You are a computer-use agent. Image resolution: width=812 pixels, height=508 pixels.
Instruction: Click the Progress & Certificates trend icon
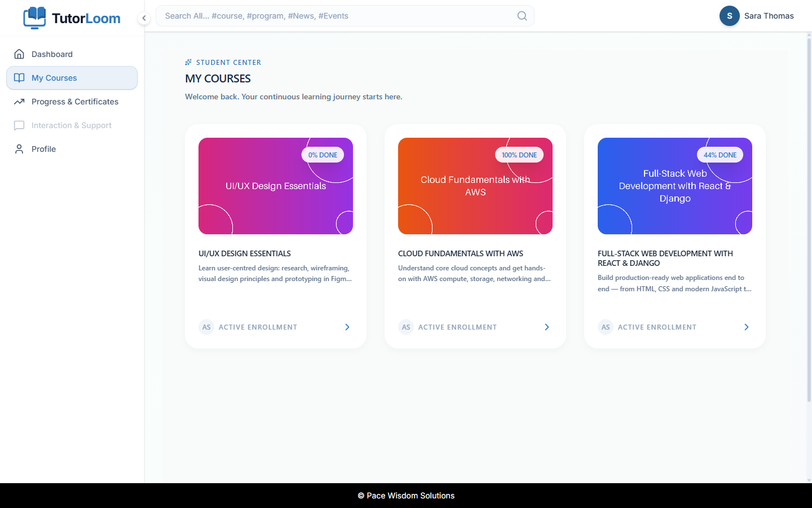pyautogui.click(x=19, y=102)
